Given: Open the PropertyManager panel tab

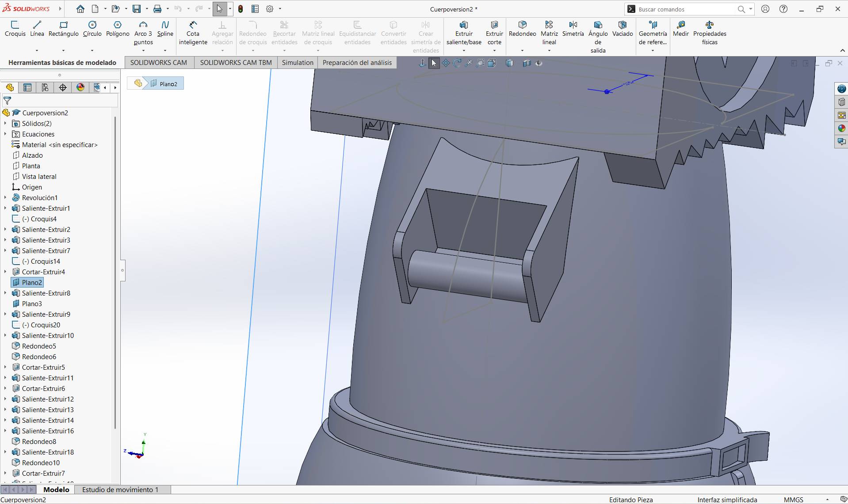Looking at the screenshot, I should pos(27,87).
